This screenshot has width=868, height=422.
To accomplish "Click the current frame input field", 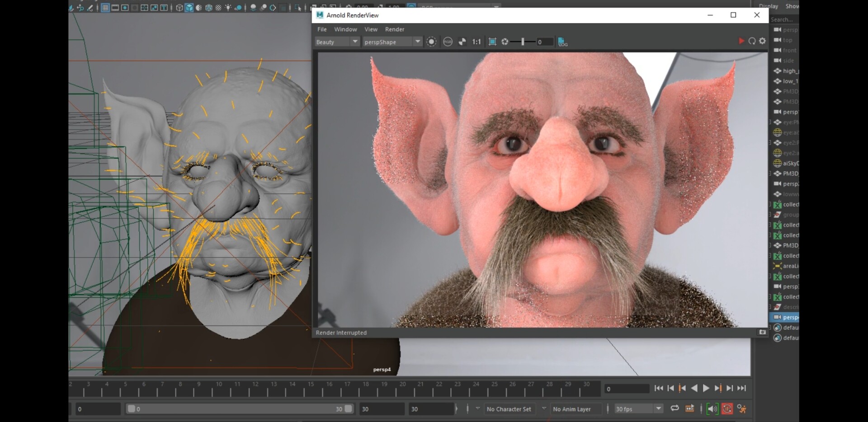I will (x=626, y=389).
